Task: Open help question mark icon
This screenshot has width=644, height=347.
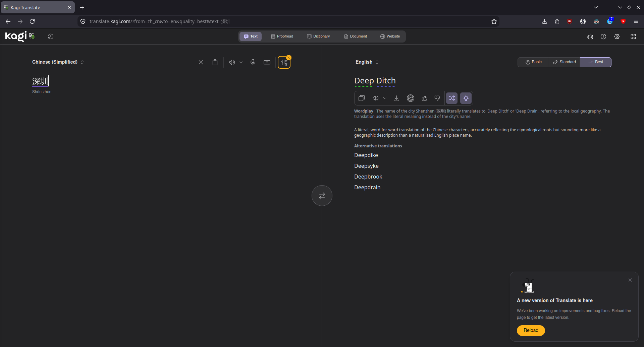Action: point(603,37)
